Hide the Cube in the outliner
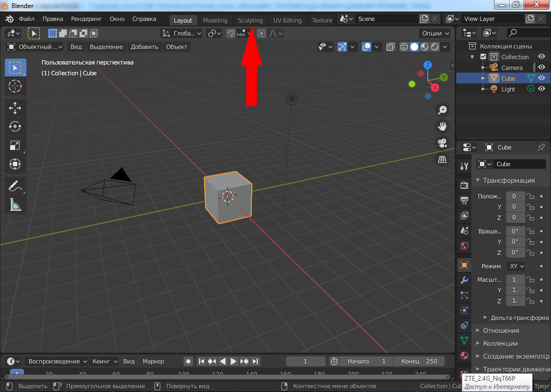The image size is (551, 392). coord(541,79)
